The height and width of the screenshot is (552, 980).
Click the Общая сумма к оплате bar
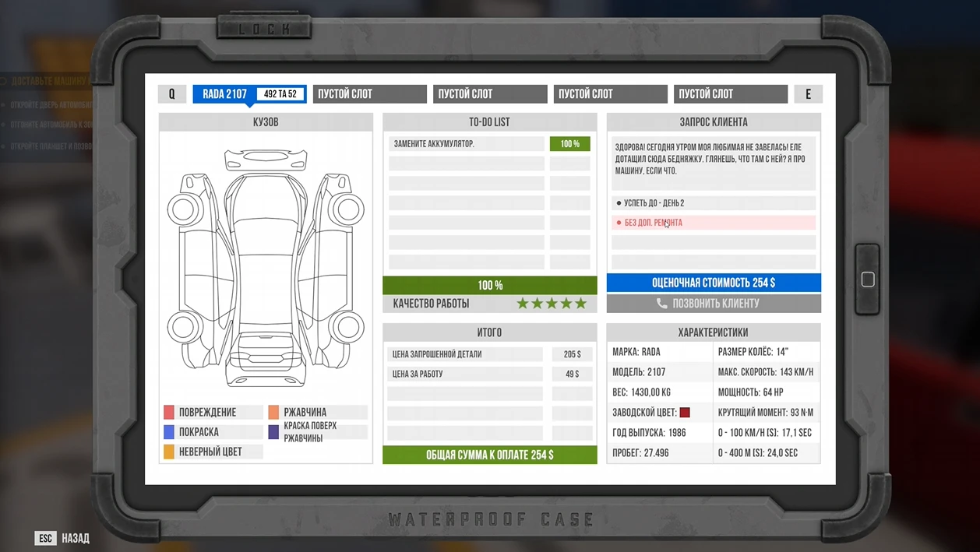[489, 455]
